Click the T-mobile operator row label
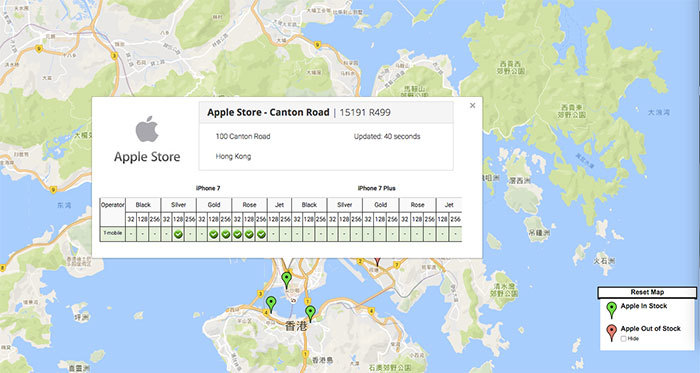700x373 pixels. click(x=112, y=233)
